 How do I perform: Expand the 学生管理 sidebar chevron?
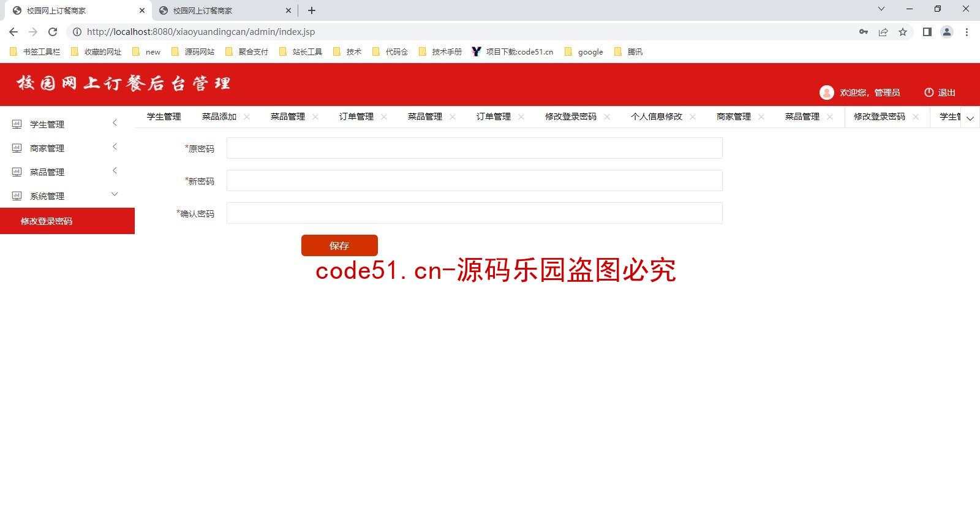[x=115, y=123]
